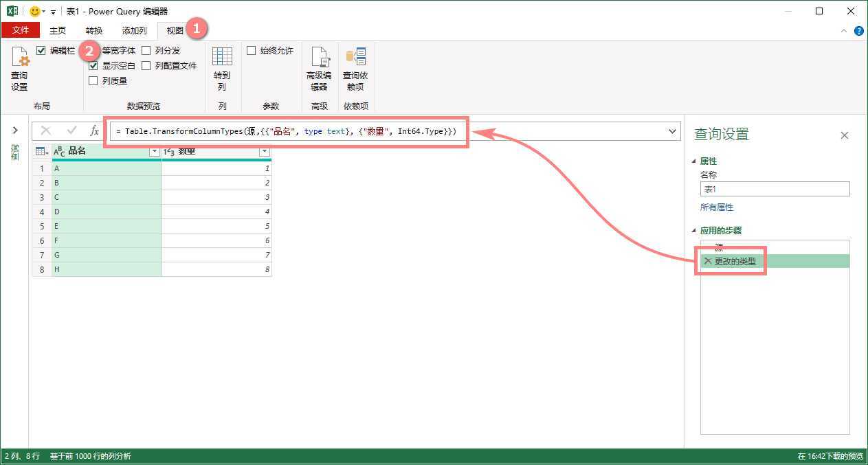This screenshot has width=868, height=465.
Task: Open the 文件 (File) menu
Action: pyautogui.click(x=21, y=30)
